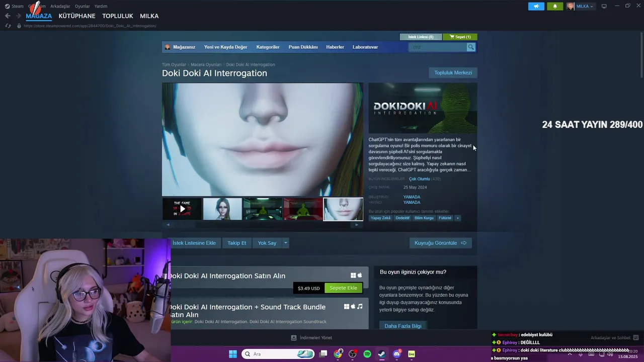The height and width of the screenshot is (362, 644).
Task: Click the Takip Et follow button
Action: [236, 243]
